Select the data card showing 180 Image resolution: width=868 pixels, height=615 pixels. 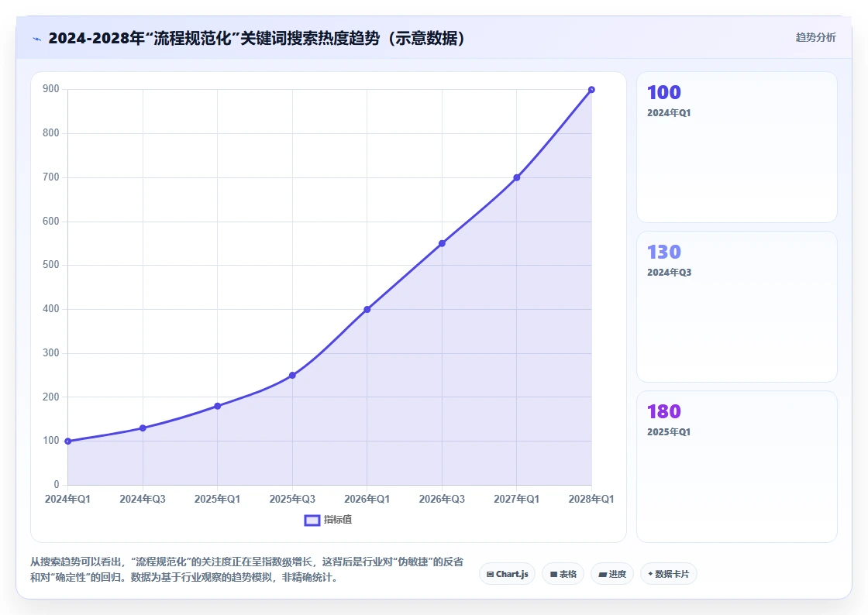tap(737, 467)
